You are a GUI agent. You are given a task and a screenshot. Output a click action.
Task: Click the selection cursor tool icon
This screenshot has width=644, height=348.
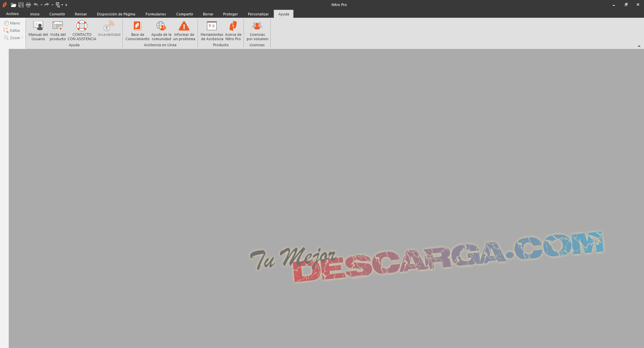pyautogui.click(x=58, y=5)
